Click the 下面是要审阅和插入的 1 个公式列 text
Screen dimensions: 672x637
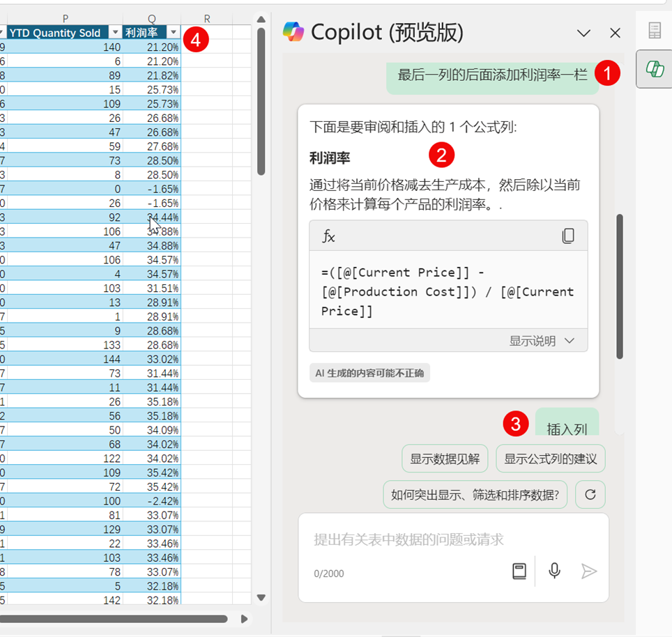pyautogui.click(x=413, y=127)
